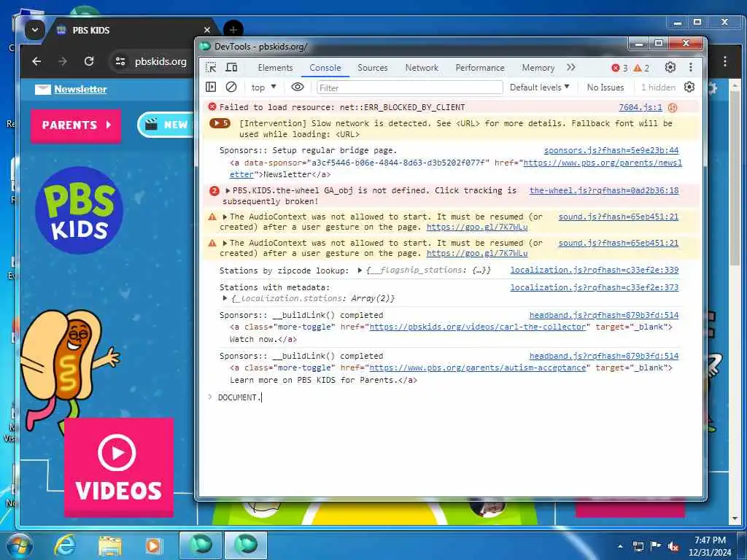
Task: Go back in the browser
Action: click(x=36, y=61)
